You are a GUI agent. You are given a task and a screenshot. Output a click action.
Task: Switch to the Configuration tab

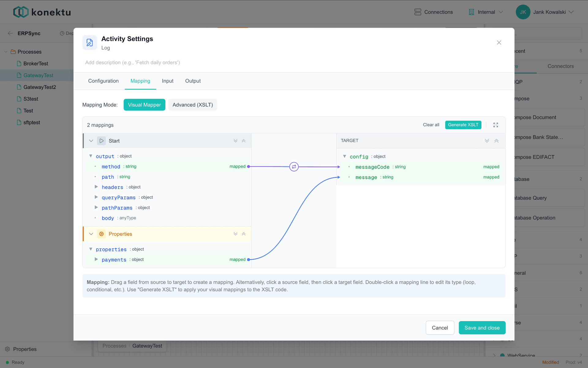tap(103, 81)
